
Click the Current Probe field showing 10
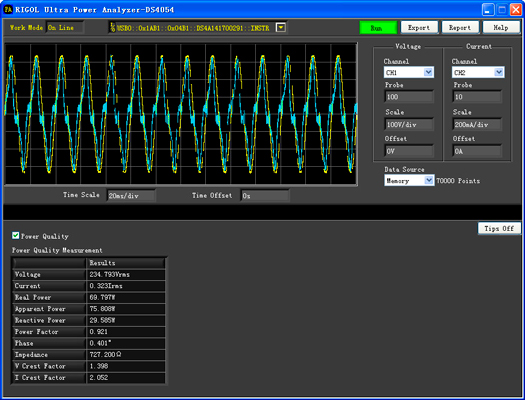(x=477, y=97)
